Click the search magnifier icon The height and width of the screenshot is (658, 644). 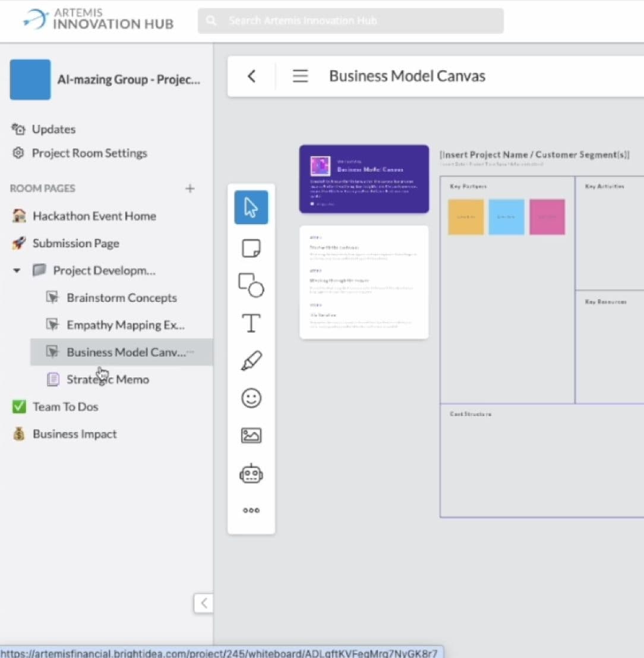[x=211, y=20]
